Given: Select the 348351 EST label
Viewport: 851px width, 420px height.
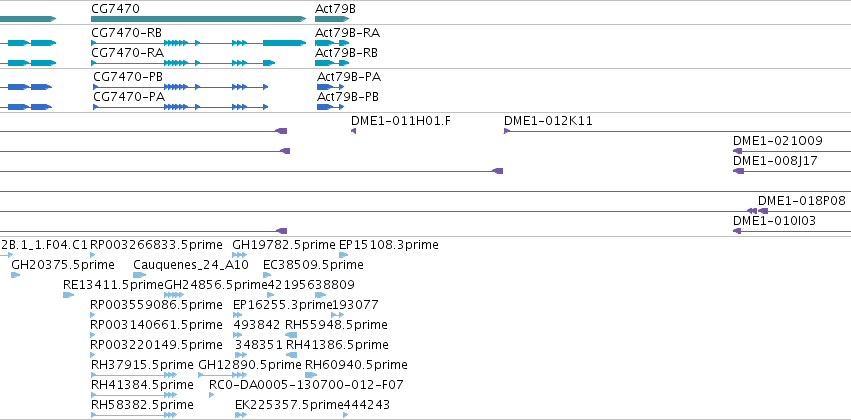Looking at the screenshot, I should 259,345.
